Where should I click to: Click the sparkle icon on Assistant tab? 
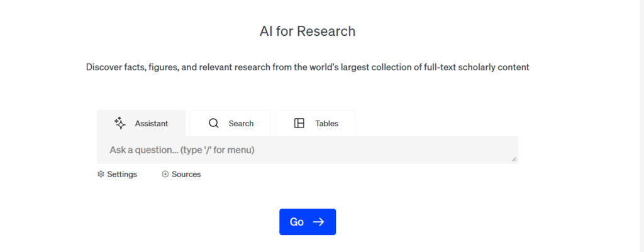(x=120, y=123)
